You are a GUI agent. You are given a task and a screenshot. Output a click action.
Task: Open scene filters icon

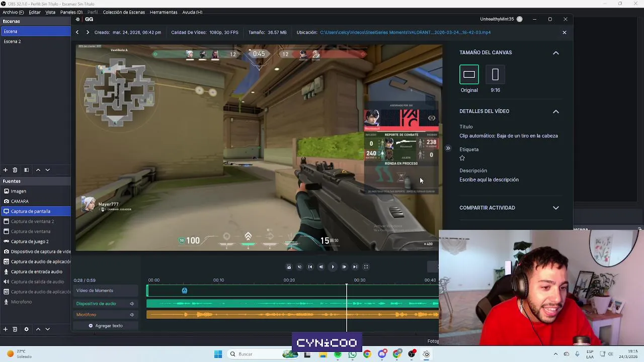click(26, 170)
